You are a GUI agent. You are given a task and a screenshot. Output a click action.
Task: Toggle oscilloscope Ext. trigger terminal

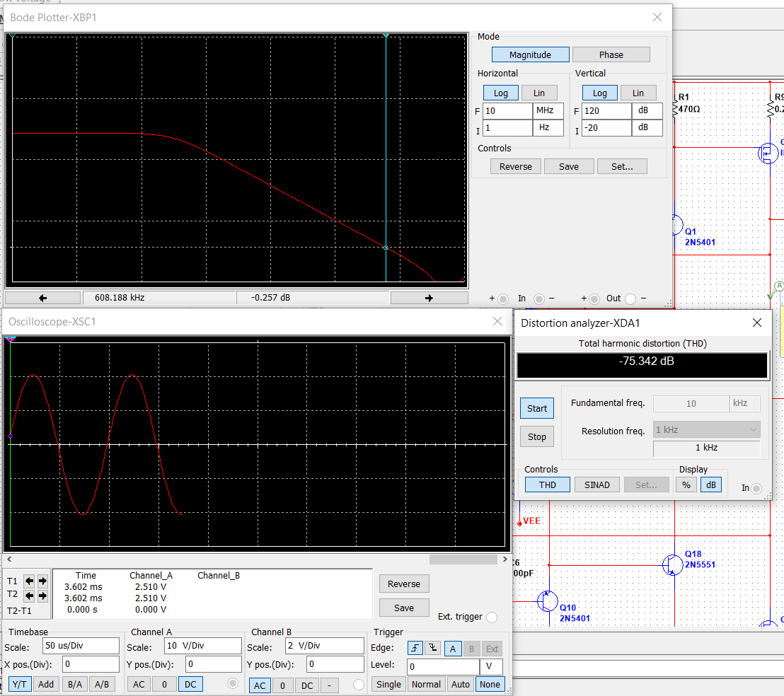pos(492,617)
